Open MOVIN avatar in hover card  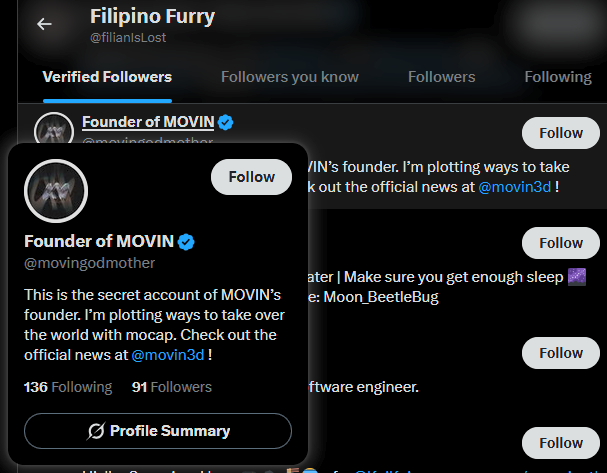click(56, 190)
